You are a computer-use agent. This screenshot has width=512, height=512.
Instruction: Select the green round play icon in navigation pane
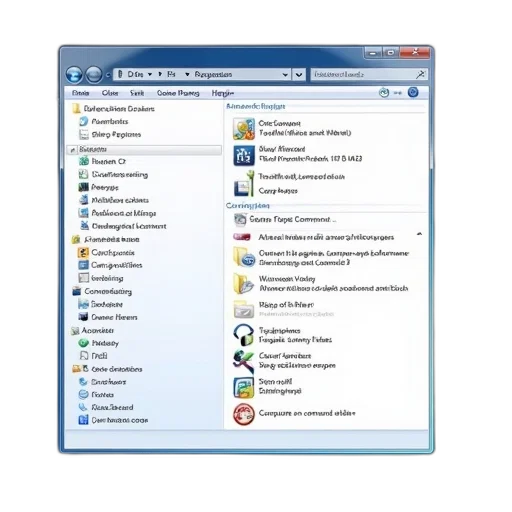tap(83, 343)
